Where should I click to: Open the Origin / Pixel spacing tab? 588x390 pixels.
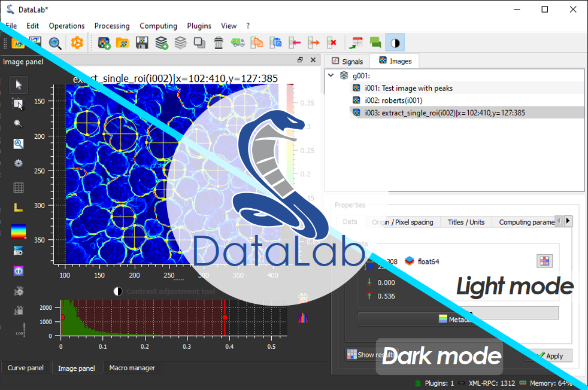coord(403,222)
